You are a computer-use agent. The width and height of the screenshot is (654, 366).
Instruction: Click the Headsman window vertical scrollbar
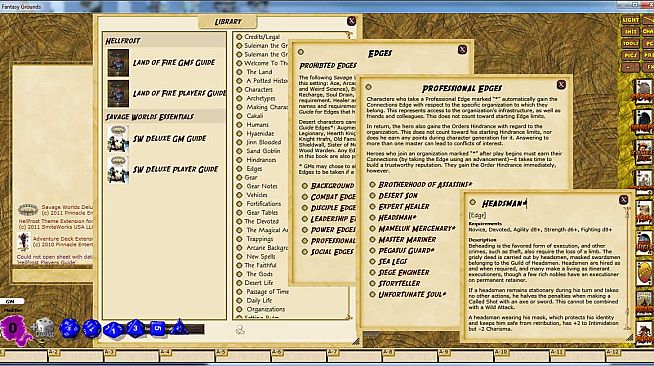pos(627,269)
